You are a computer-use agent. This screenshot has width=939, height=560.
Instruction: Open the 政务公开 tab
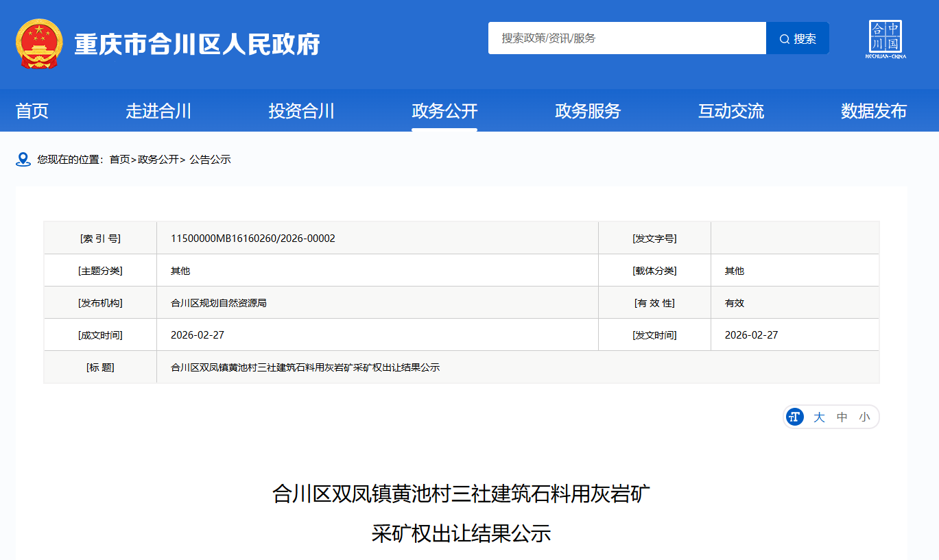point(444,111)
